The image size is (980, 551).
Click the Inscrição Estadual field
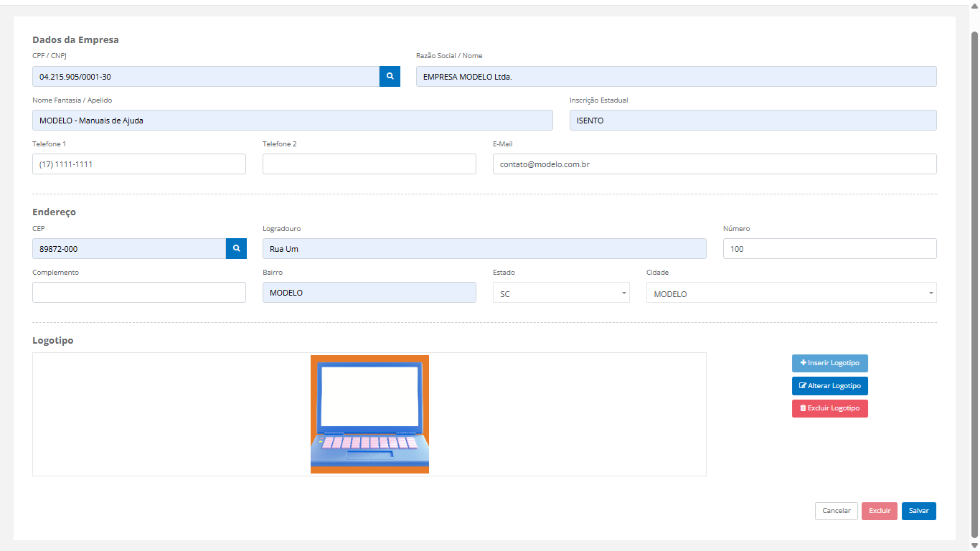[x=753, y=121]
